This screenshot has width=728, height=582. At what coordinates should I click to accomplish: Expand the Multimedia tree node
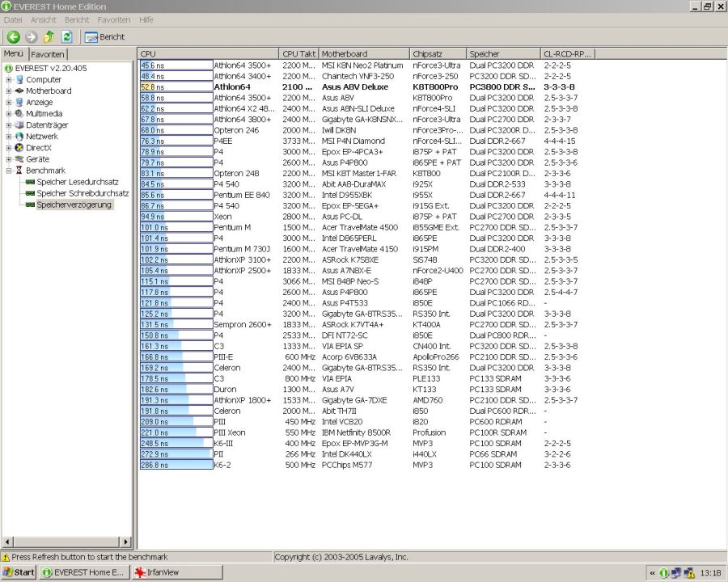pos(8,114)
